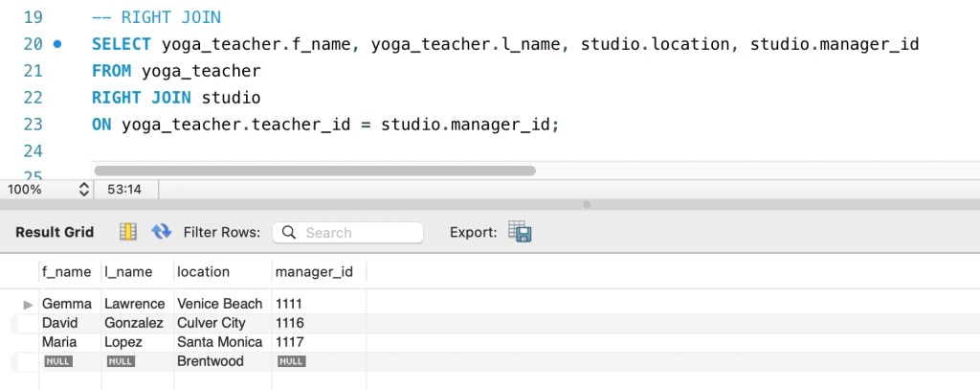
Task: Click the blue statement marker on line 20
Action: [58, 44]
